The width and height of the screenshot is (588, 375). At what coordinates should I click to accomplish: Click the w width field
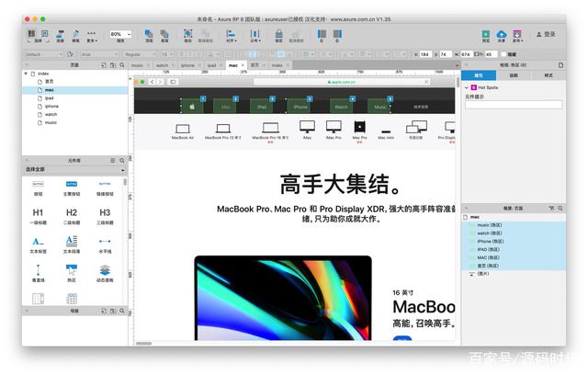(x=467, y=54)
